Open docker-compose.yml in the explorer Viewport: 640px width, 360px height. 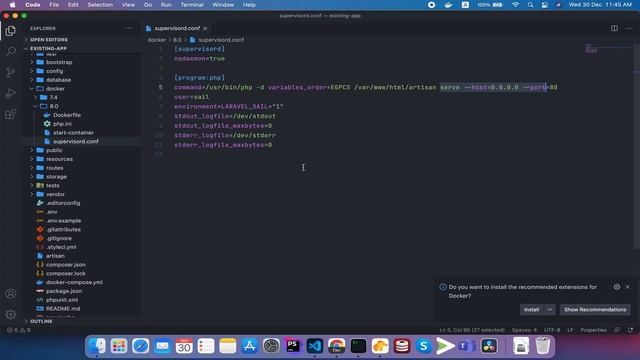click(x=74, y=282)
